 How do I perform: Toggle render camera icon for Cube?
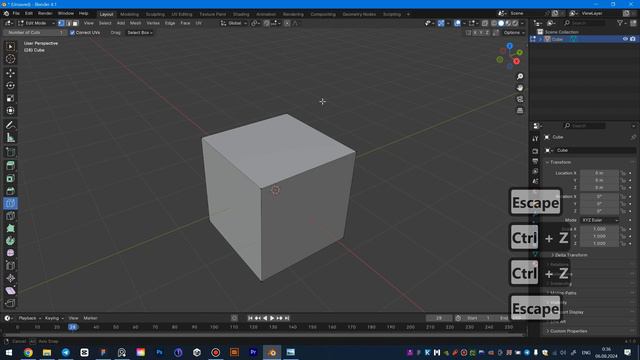633,39
